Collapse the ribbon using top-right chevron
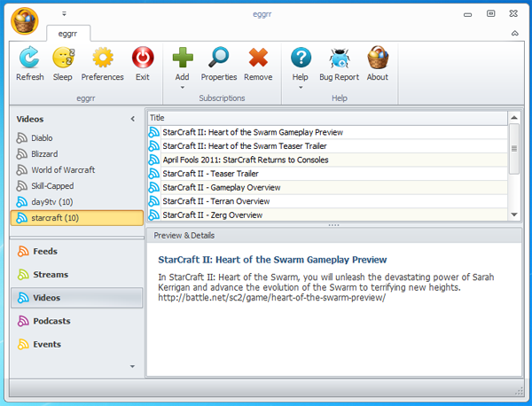Image resolution: width=532 pixels, height=406 pixels. pos(515,34)
